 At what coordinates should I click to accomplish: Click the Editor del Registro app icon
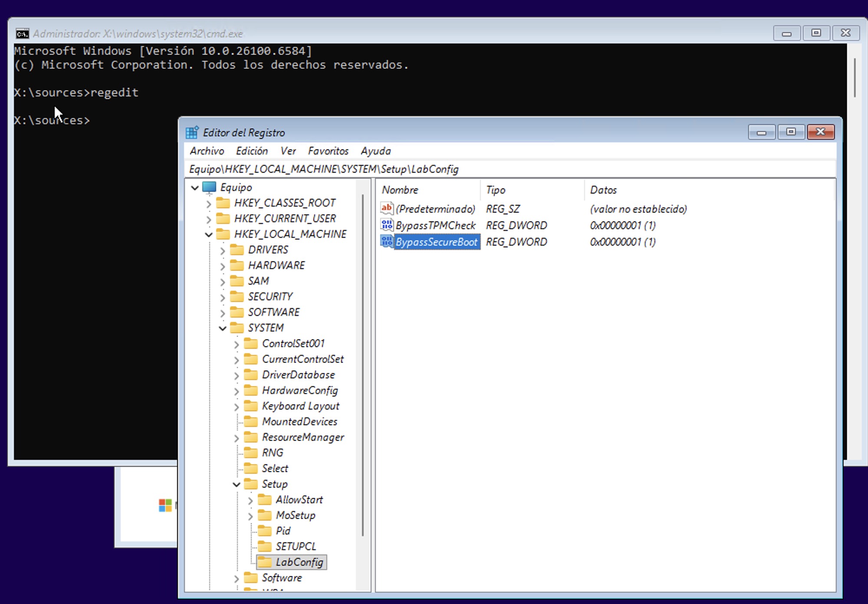tap(192, 132)
